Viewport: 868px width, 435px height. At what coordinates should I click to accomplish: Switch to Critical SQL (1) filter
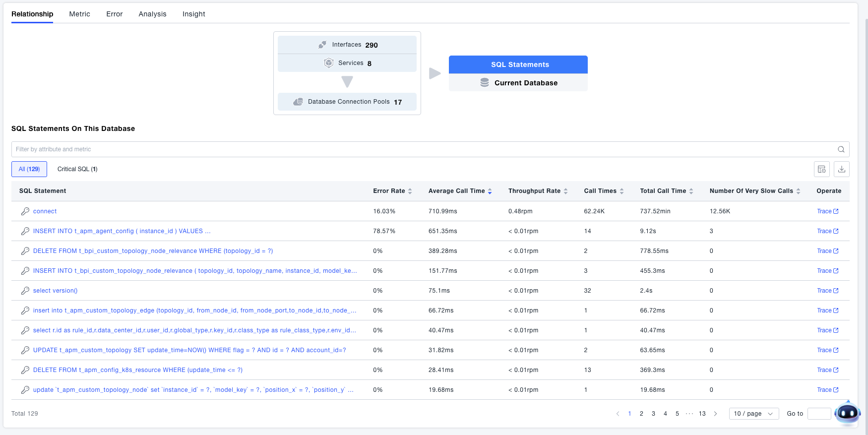77,169
